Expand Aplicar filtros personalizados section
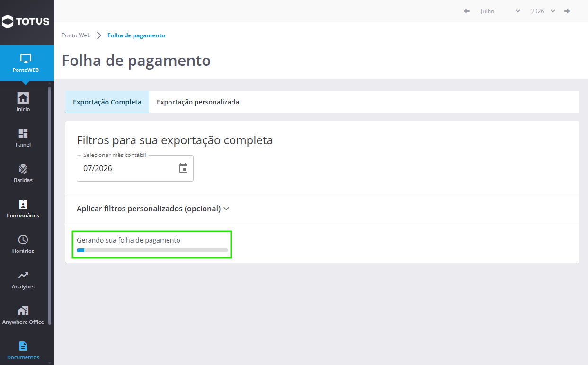Image resolution: width=588 pixels, height=365 pixels. tap(153, 209)
